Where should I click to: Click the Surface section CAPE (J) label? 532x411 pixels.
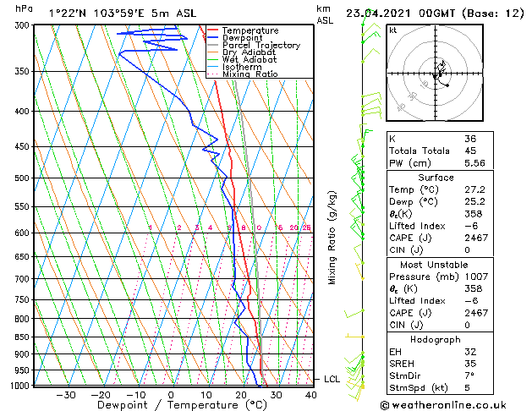[410, 238]
